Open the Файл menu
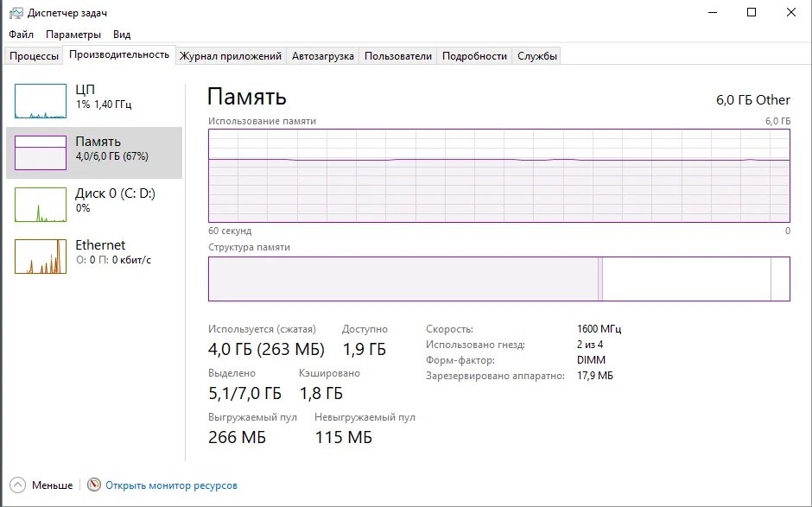Image resolution: width=812 pixels, height=507 pixels. (x=22, y=35)
